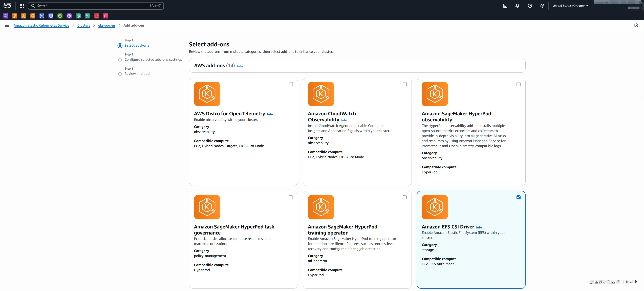This screenshot has height=291, width=644.
Task: Open the Lambda service shortcut icon
Action: 24,16
